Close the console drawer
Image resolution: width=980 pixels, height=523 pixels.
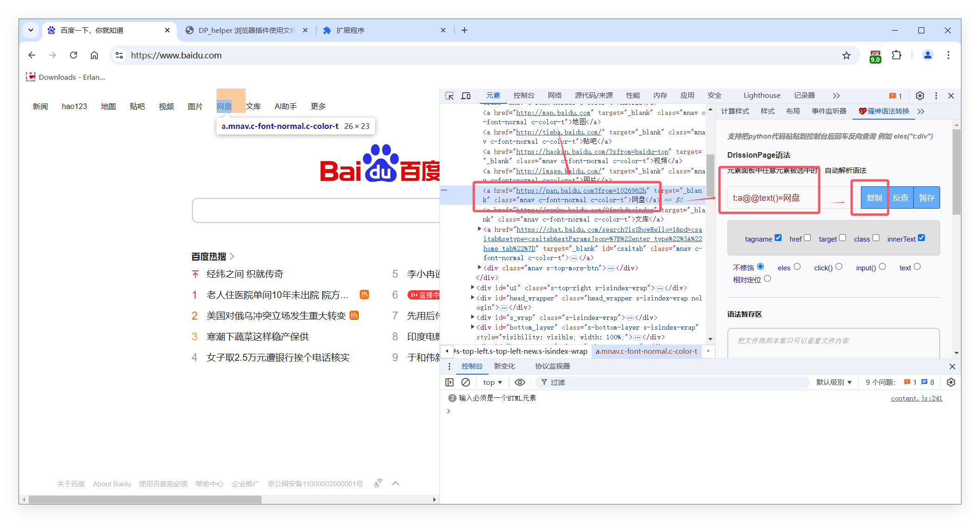952,366
